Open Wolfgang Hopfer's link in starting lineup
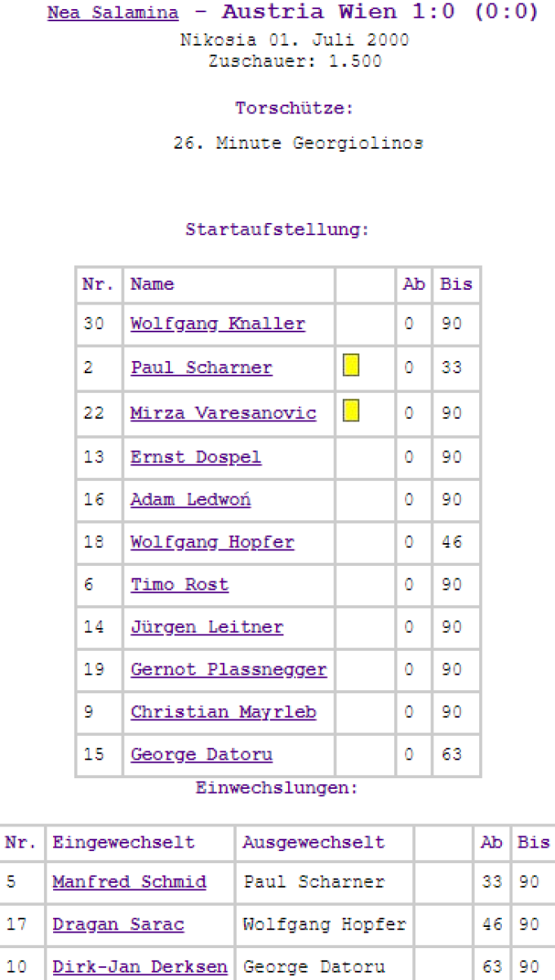555x980 pixels. point(212,542)
